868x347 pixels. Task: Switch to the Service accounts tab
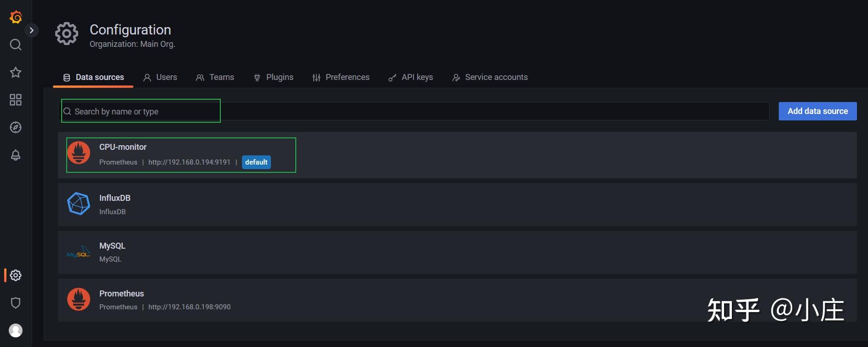(490, 77)
